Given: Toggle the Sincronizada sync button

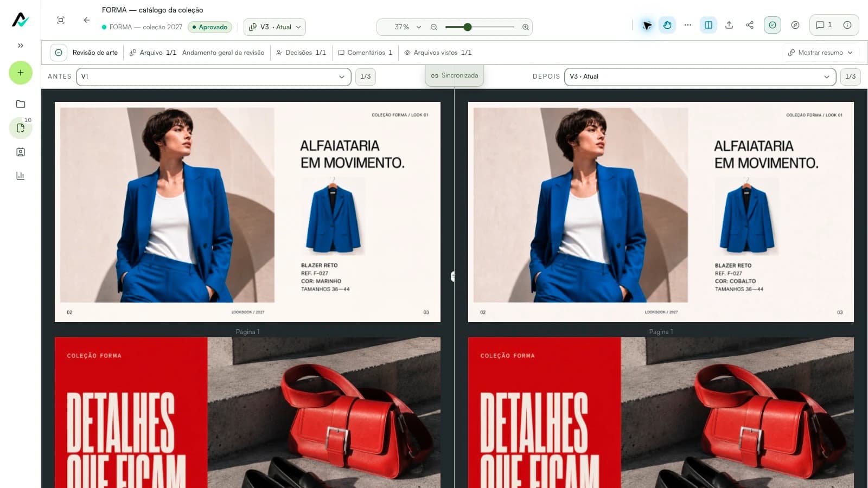Looking at the screenshot, I should [x=455, y=75].
